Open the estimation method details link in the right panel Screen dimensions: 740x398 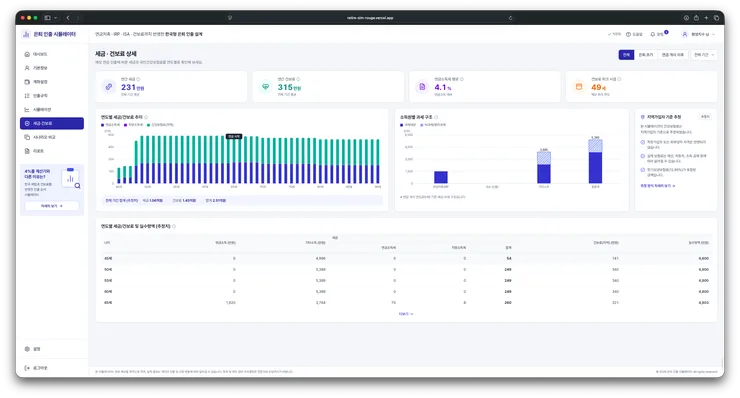click(657, 186)
